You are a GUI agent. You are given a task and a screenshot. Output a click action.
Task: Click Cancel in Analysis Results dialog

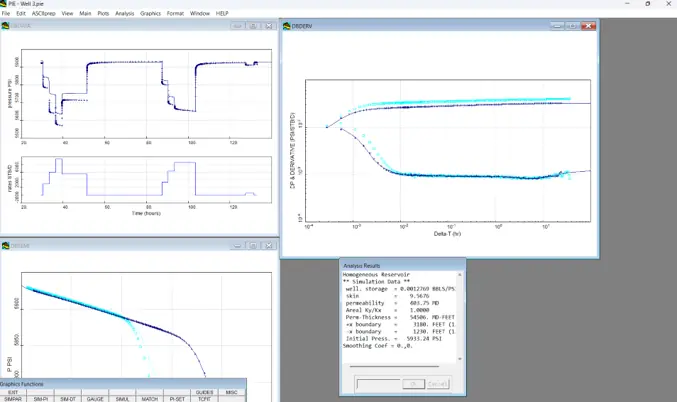[437, 384]
